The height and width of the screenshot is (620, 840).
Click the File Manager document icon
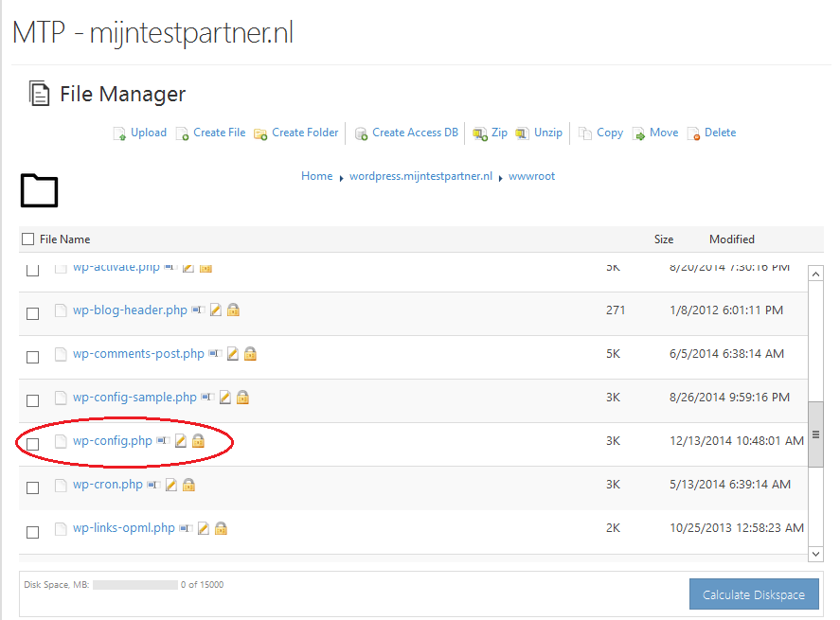[39, 93]
